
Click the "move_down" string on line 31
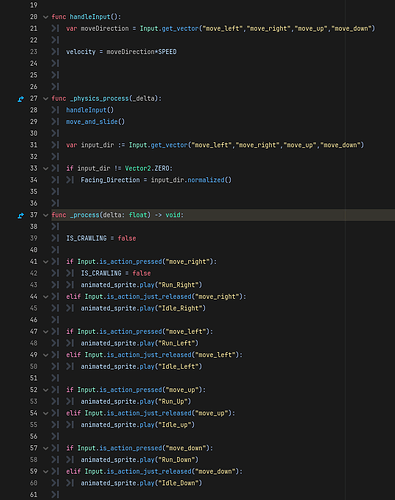pos(340,145)
